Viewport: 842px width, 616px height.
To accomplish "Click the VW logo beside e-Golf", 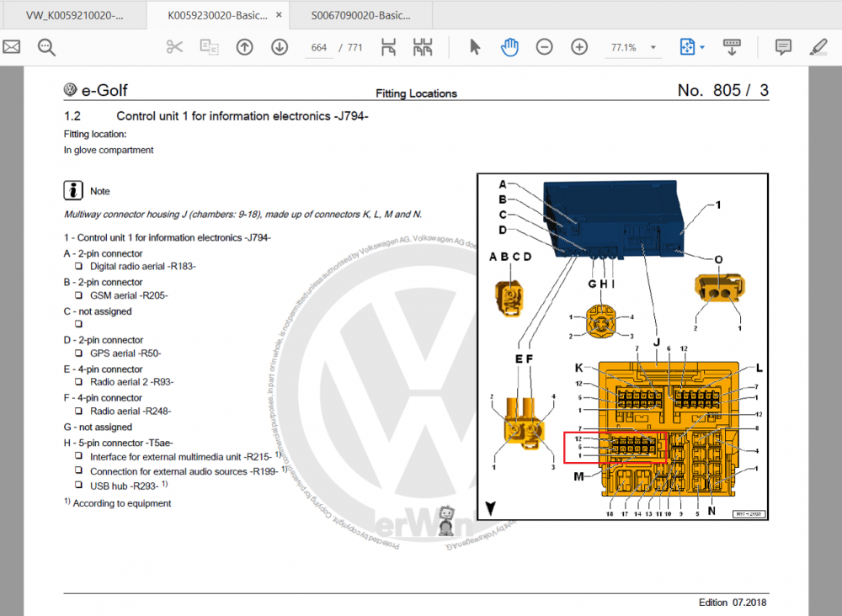I will pos(71,89).
